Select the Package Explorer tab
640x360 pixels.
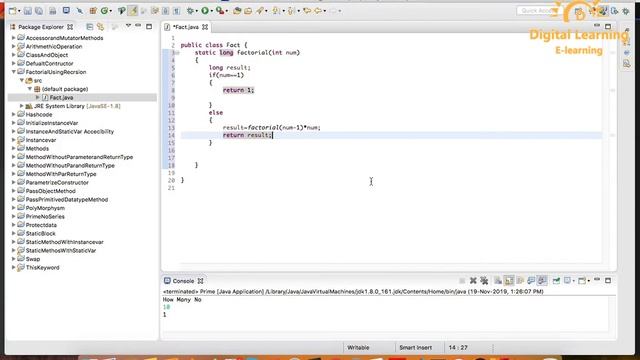point(41,27)
